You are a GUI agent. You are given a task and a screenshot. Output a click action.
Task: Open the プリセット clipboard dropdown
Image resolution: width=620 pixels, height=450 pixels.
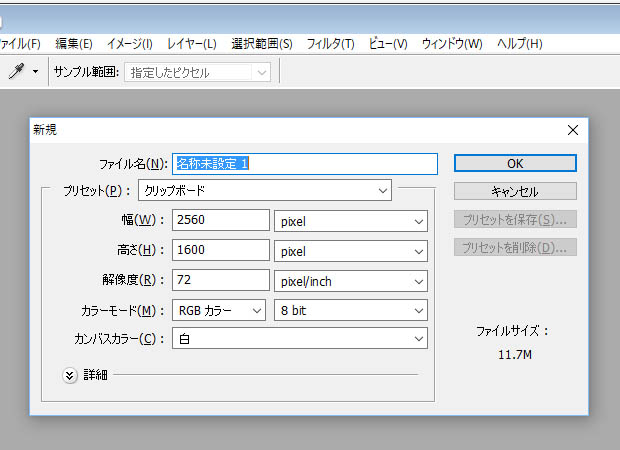(264, 190)
